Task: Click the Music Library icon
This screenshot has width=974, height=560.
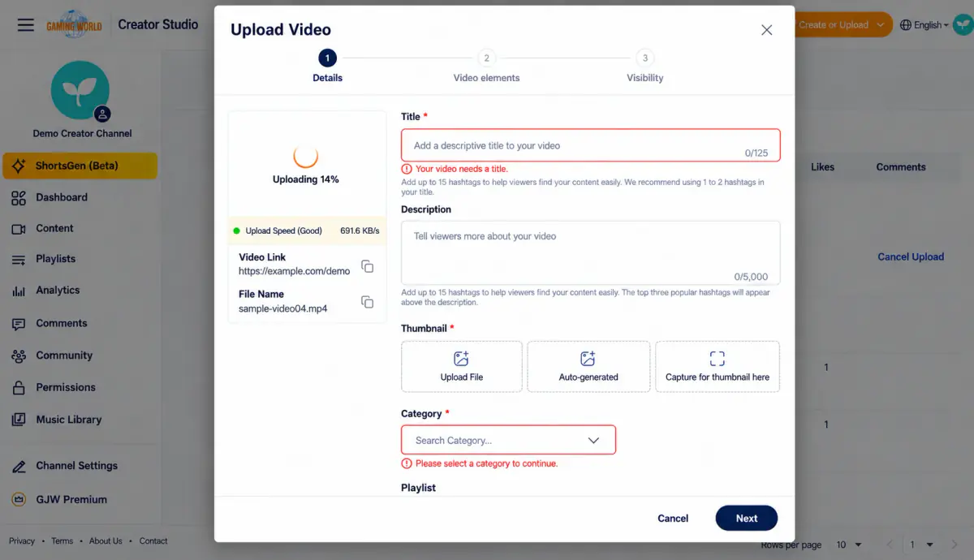Action: (x=19, y=420)
